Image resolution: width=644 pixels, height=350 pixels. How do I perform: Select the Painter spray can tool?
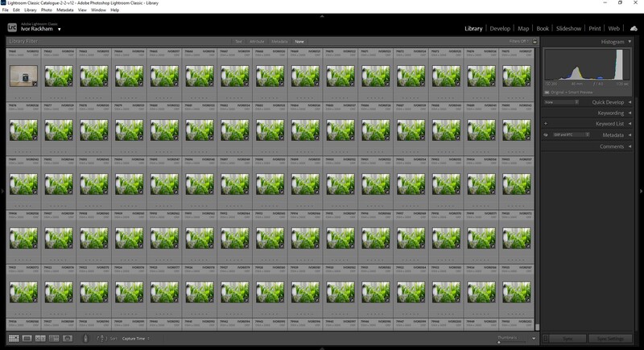pyautogui.click(x=85, y=339)
